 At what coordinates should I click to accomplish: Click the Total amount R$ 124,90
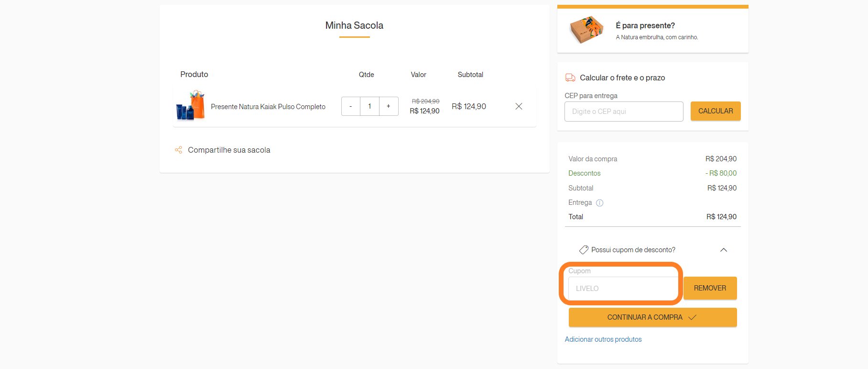(721, 217)
